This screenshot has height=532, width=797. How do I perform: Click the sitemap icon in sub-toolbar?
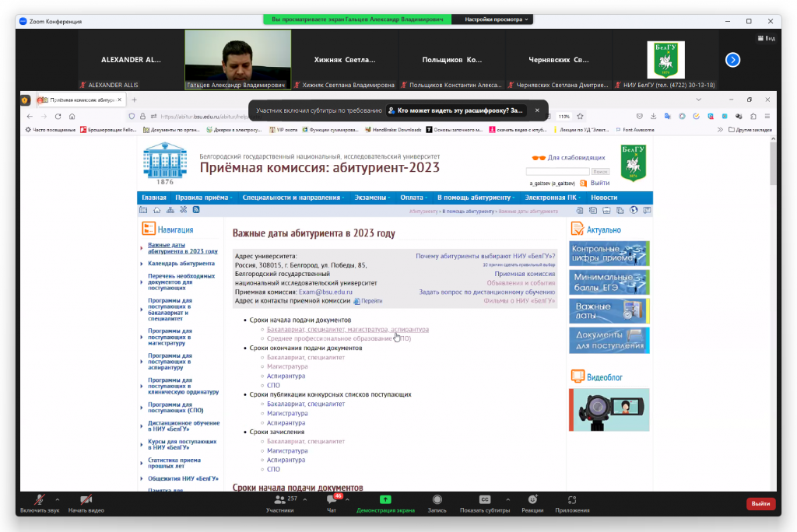tap(170, 210)
